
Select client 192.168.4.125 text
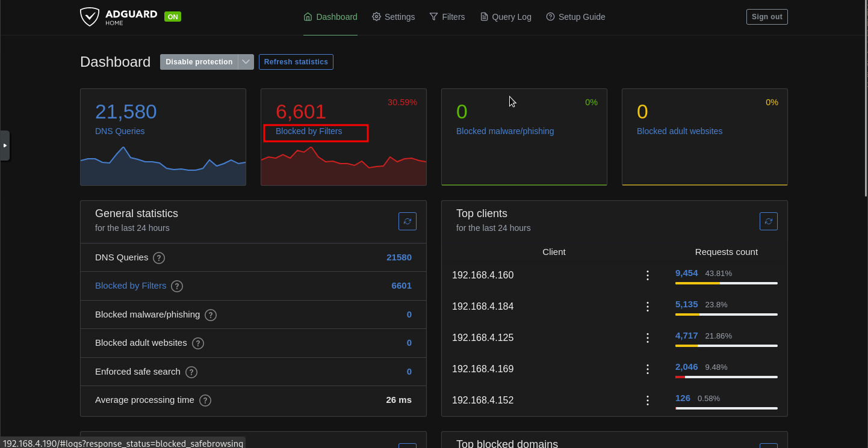pyautogui.click(x=483, y=338)
